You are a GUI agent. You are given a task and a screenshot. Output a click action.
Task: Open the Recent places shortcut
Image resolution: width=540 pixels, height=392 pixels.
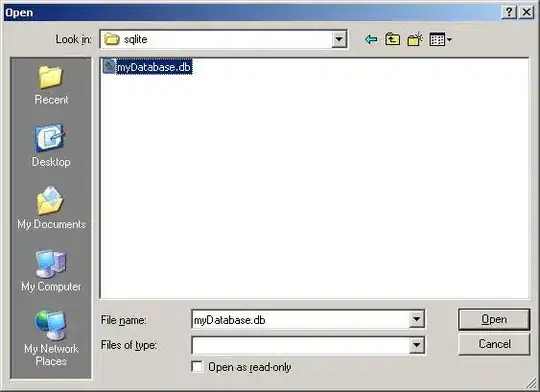[x=51, y=86]
